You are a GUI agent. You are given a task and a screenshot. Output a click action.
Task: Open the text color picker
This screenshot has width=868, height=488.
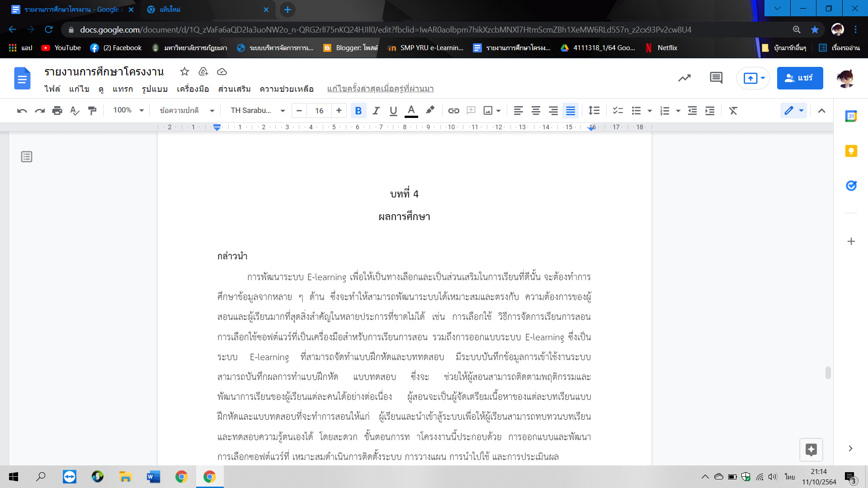pyautogui.click(x=411, y=111)
